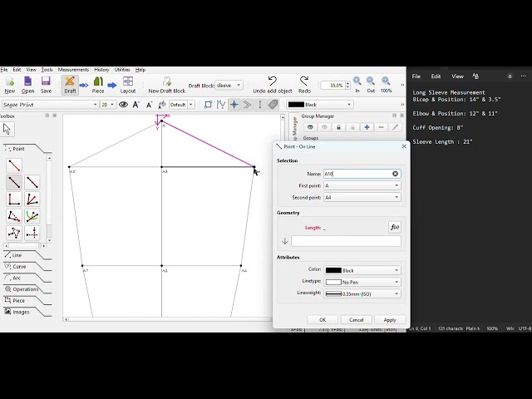532x399 pixels.
Task: Zoom Out of the pattern
Action: point(371,85)
